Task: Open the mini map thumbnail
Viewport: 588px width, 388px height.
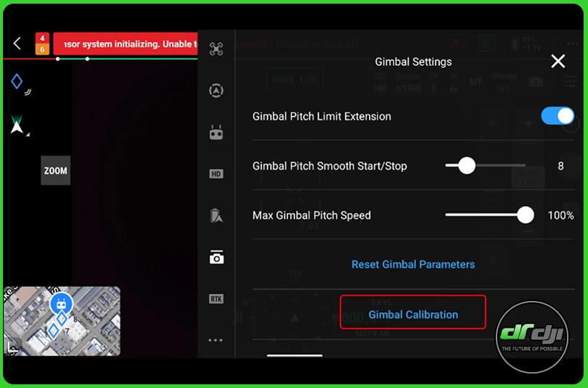Action: (x=62, y=320)
